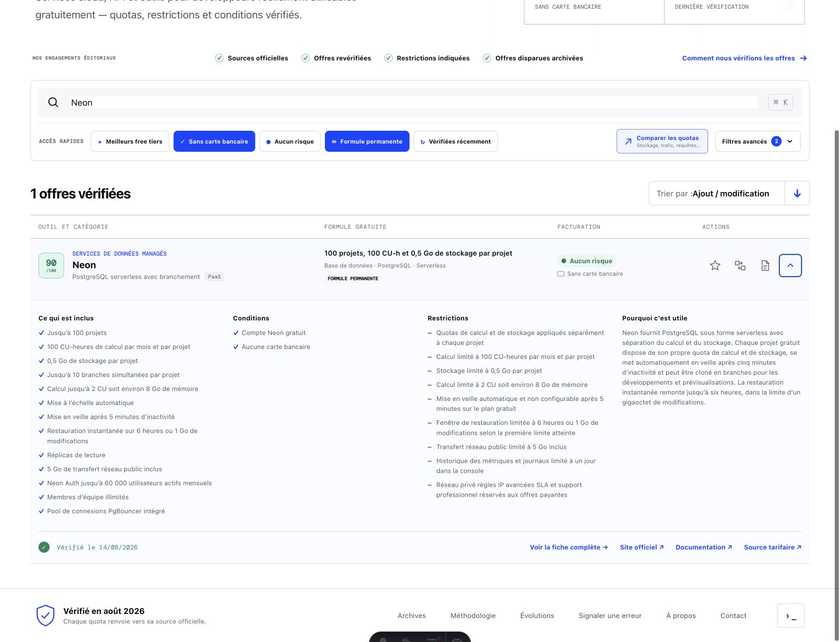Click Sans carte bancaire under Facturation
840x642 pixels.
[x=590, y=274]
